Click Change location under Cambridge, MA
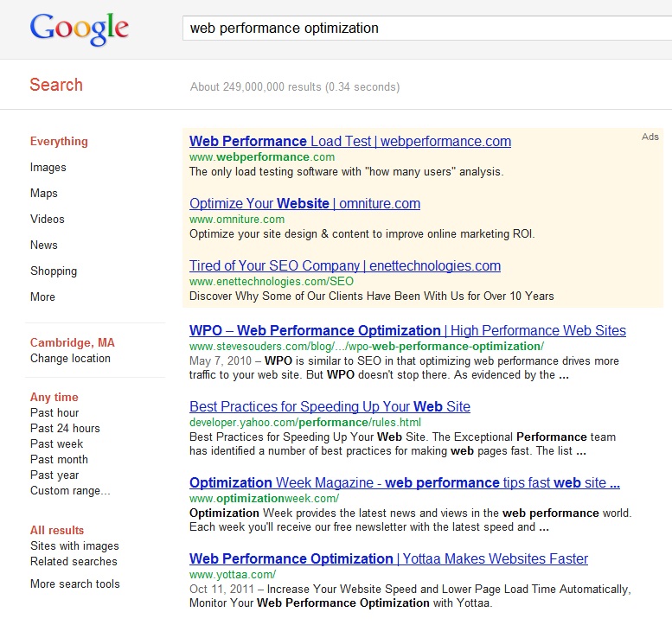Image resolution: width=672 pixels, height=625 pixels. 70,358
